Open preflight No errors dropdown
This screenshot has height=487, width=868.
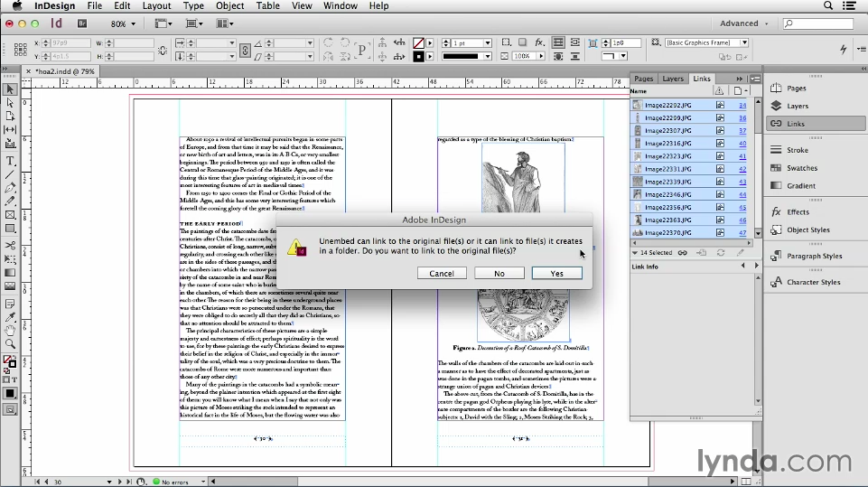tap(203, 482)
